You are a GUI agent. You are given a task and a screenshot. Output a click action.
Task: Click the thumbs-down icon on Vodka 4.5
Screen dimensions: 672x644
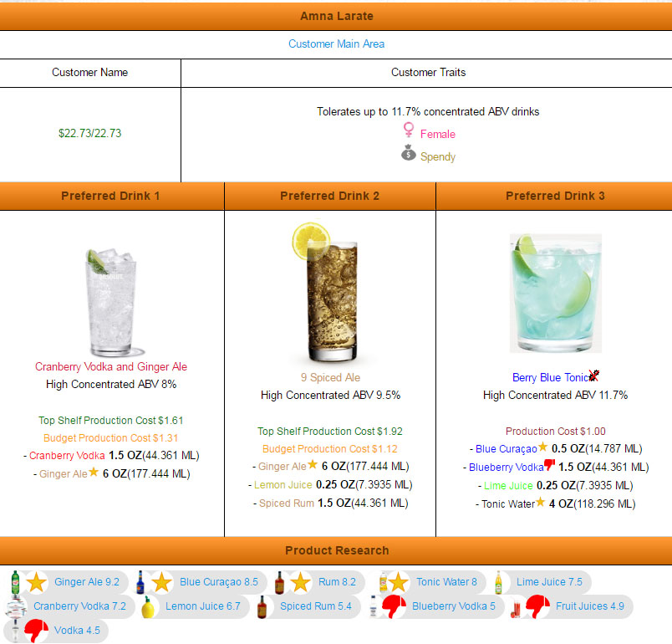click(x=35, y=630)
